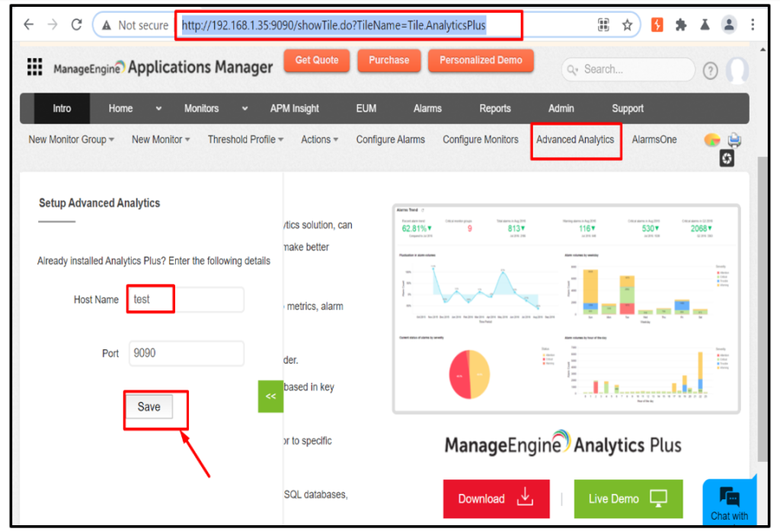The image size is (780, 532).
Task: Click the scrollbar up arrow
Action: (x=762, y=49)
